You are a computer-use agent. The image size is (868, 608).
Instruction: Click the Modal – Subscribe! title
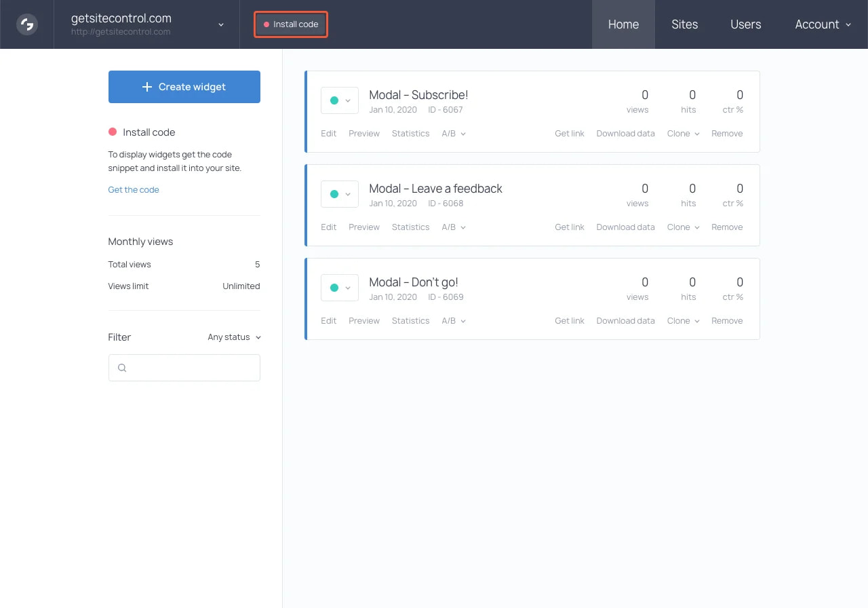point(418,95)
